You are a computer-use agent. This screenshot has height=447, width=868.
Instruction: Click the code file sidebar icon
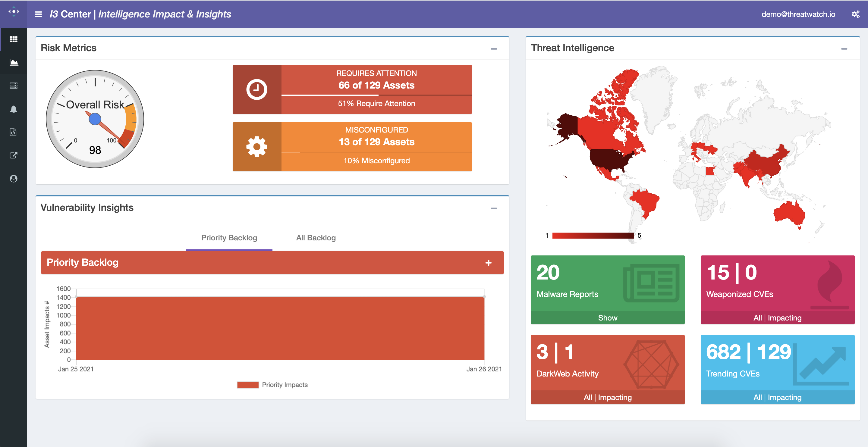(14, 132)
